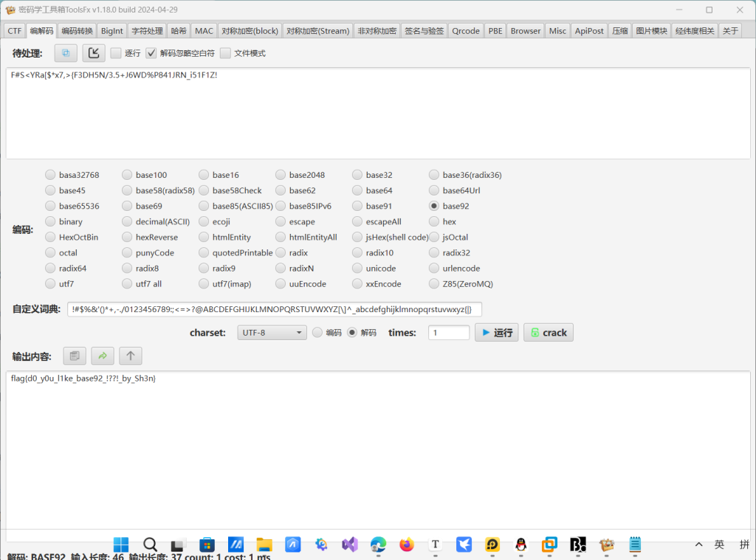Enable the 逐行 checkbox
Image resolution: width=756 pixels, height=560 pixels.
116,53
